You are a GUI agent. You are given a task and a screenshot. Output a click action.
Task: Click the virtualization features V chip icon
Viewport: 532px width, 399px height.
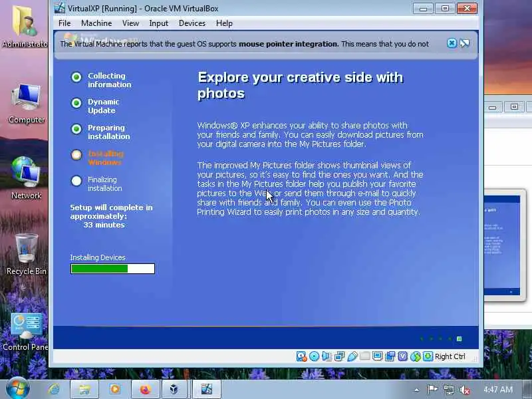coord(403,356)
